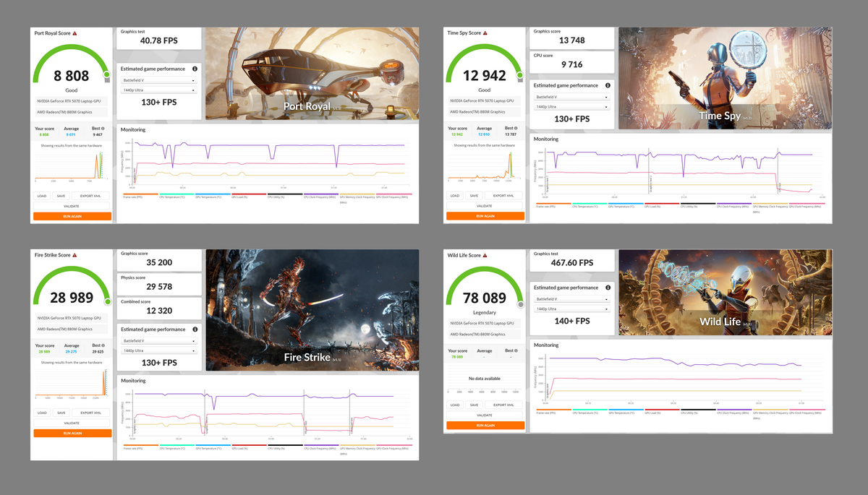Image resolution: width=868 pixels, height=495 pixels.
Task: Click LOAD in the Wild Life panel
Action: [455, 405]
